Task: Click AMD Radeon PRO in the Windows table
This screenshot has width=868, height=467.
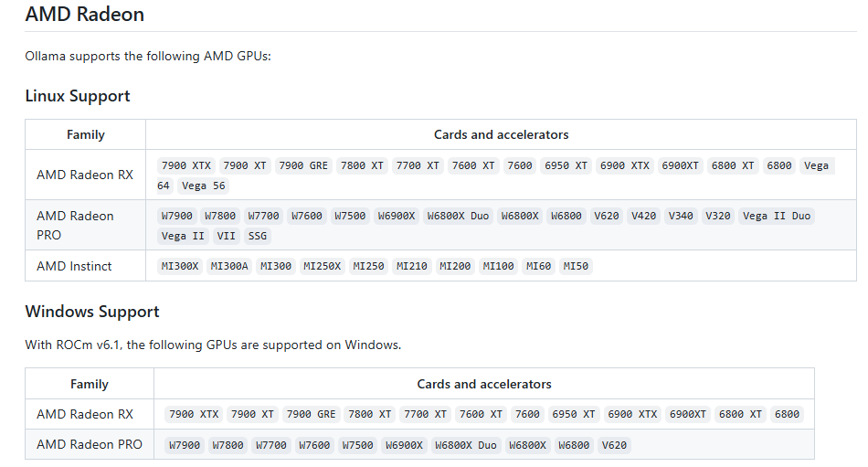Action: (x=90, y=444)
